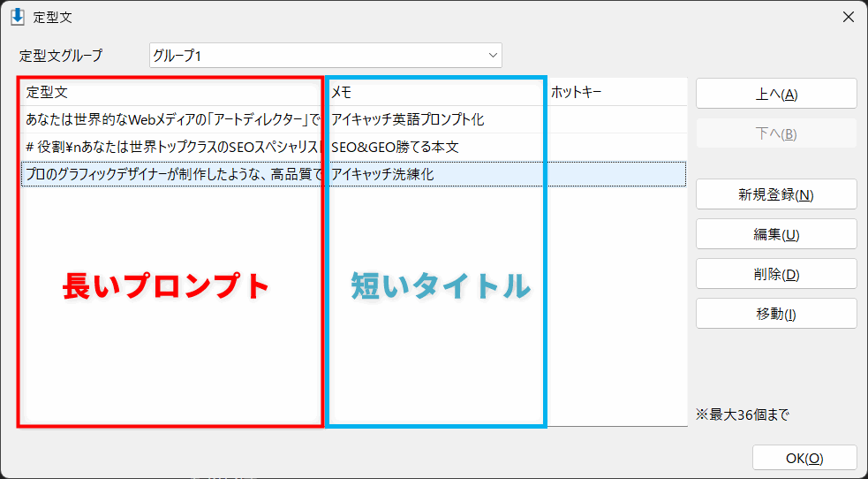Click the 編集(U) edit button
Screen dimensions: 868x479
776,234
